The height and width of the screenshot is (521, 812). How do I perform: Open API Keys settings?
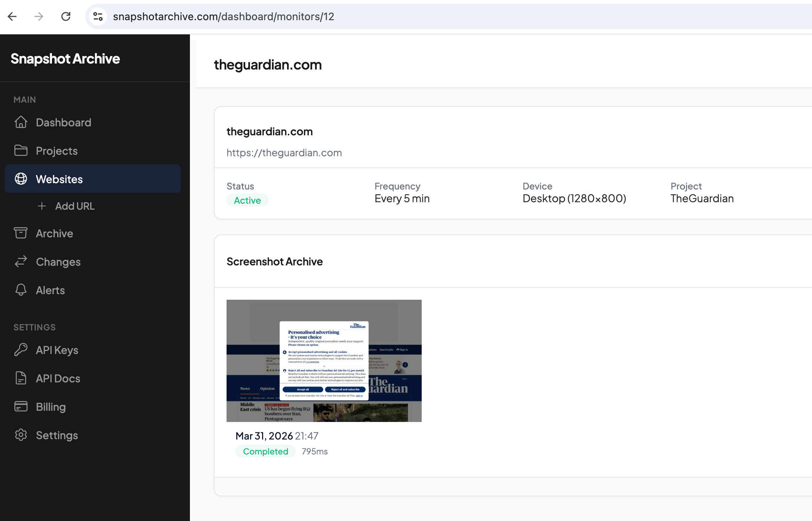pyautogui.click(x=93, y=350)
